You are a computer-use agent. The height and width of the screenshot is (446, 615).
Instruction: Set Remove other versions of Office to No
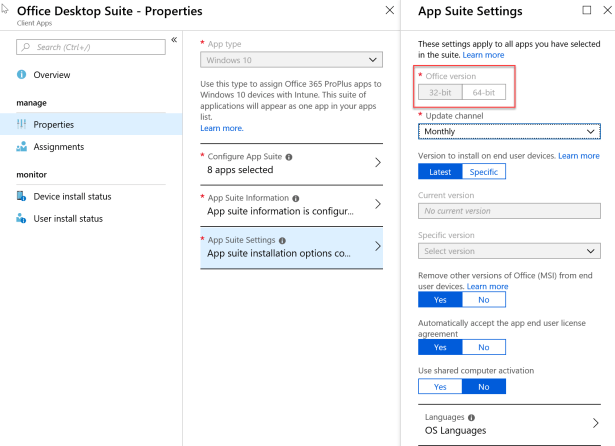(x=484, y=299)
